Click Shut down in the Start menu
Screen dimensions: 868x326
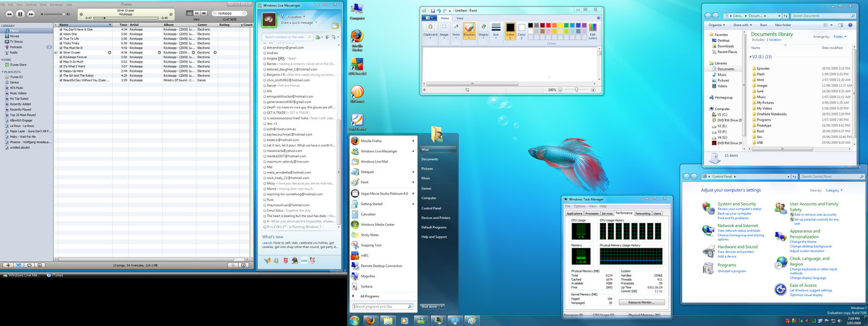(x=429, y=306)
